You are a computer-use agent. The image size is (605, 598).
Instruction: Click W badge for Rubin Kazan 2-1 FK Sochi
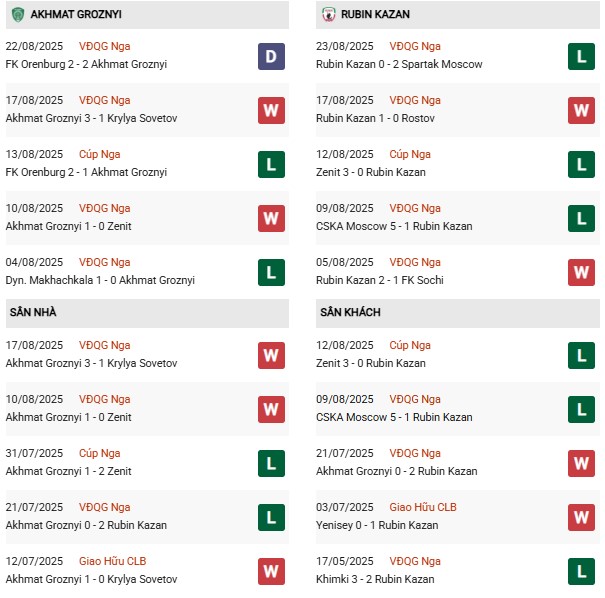[581, 271]
